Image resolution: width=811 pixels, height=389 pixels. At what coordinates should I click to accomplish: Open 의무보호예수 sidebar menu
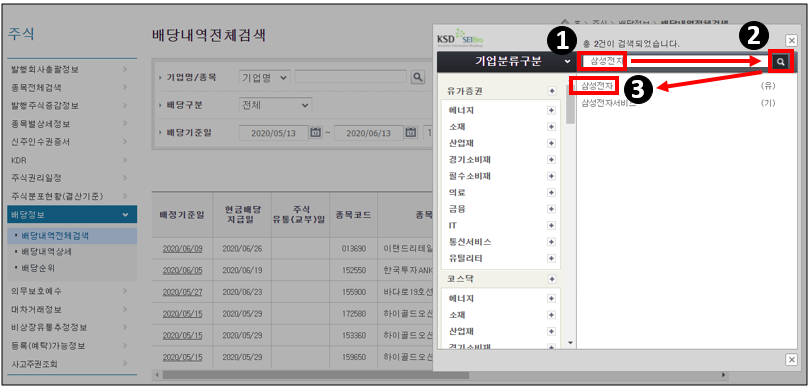tap(72, 291)
